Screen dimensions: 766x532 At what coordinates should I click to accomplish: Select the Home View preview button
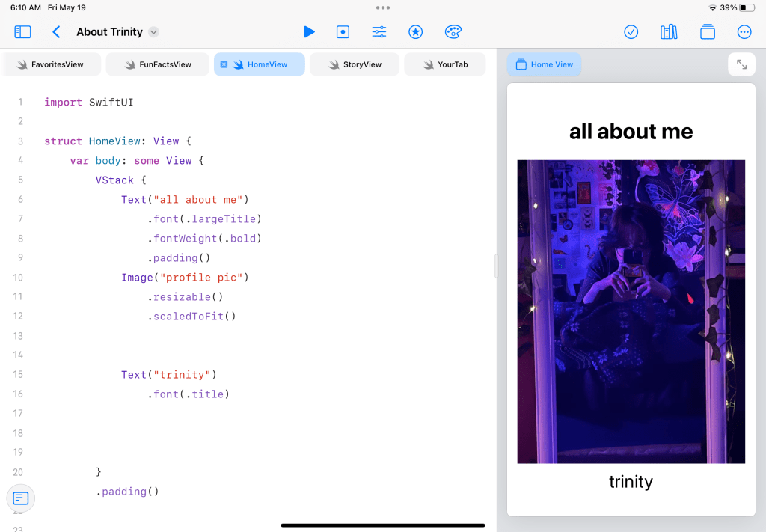[544, 64]
